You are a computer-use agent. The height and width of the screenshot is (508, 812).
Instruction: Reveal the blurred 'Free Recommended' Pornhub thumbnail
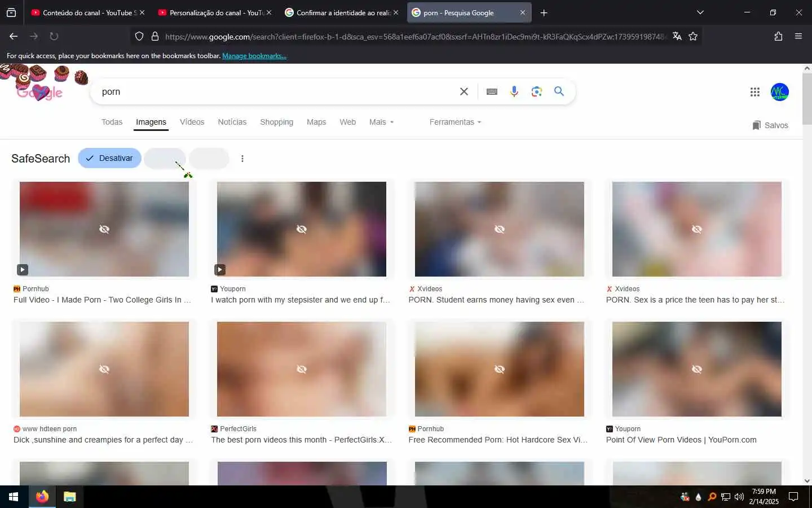tap(500, 369)
